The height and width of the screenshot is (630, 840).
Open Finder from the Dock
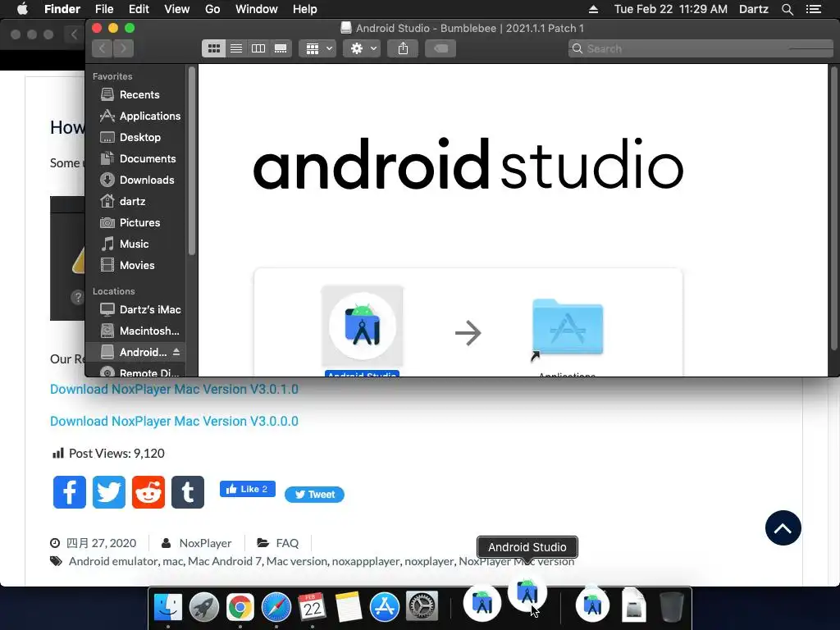(167, 607)
